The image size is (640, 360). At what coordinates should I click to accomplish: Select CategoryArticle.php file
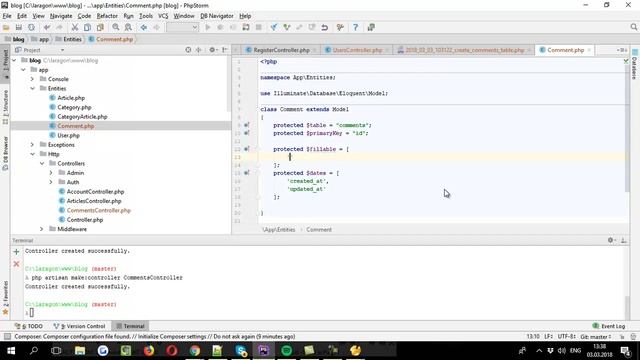[82, 117]
